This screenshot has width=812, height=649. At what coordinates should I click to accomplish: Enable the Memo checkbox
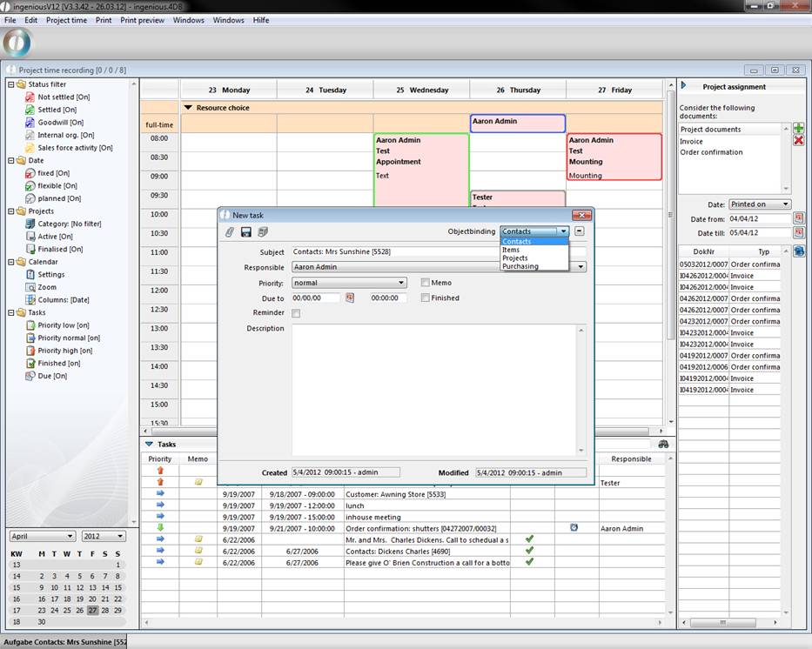(425, 283)
